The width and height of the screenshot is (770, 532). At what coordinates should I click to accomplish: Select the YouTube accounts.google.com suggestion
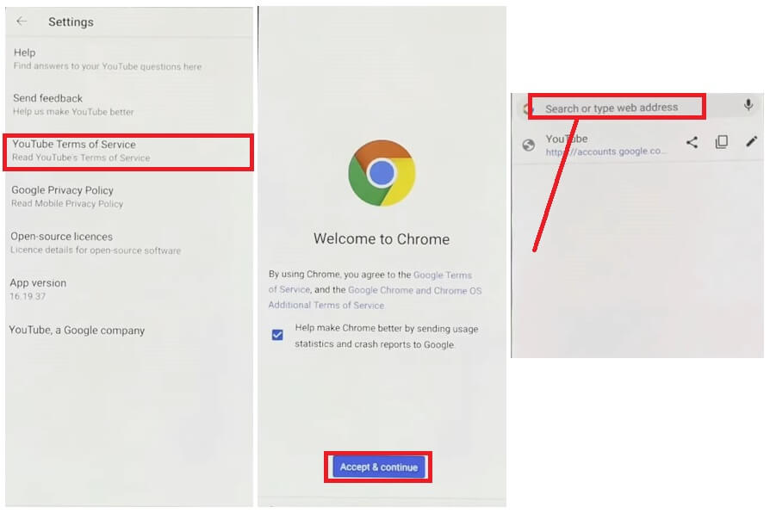point(605,145)
